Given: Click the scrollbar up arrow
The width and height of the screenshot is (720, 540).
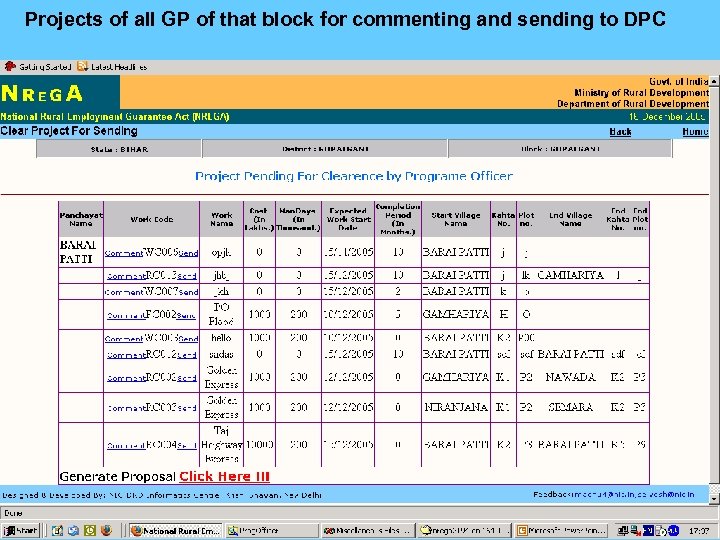Looking at the screenshot, I should tap(714, 81).
